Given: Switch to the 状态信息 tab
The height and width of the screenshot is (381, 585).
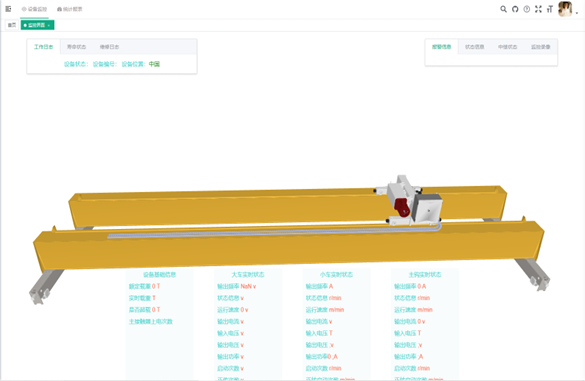Looking at the screenshot, I should pos(475,47).
